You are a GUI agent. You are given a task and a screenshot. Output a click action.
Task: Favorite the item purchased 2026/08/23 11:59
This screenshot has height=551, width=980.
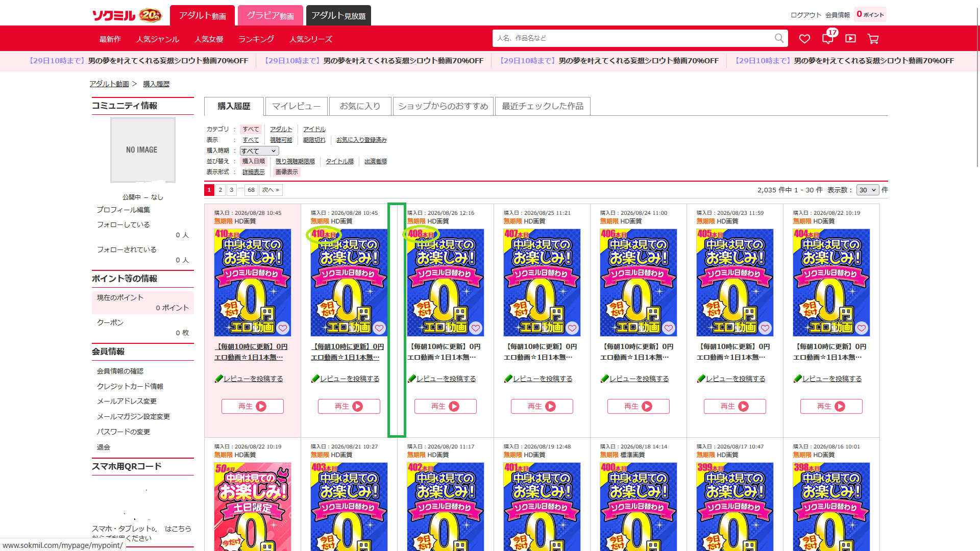tap(765, 328)
